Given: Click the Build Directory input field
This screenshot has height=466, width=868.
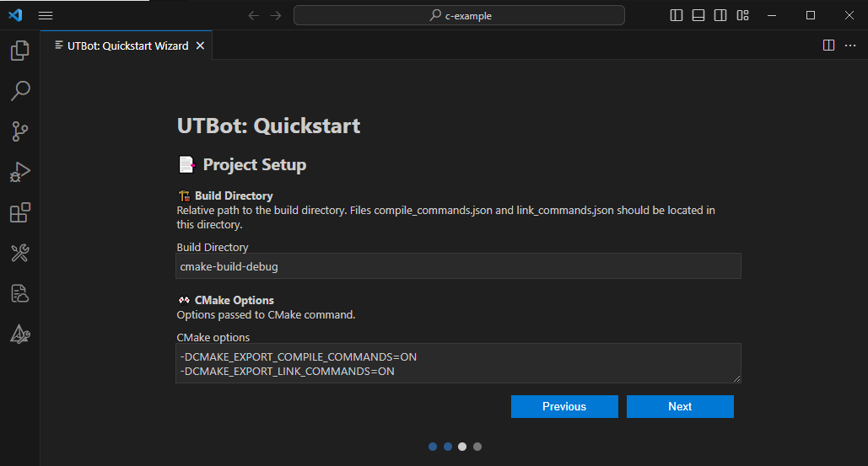Looking at the screenshot, I should point(458,266).
